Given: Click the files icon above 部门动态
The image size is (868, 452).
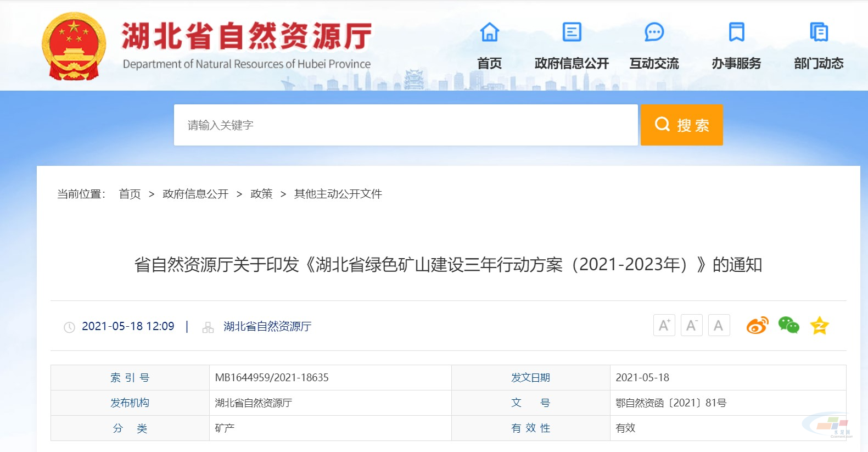Looking at the screenshot, I should point(819,32).
